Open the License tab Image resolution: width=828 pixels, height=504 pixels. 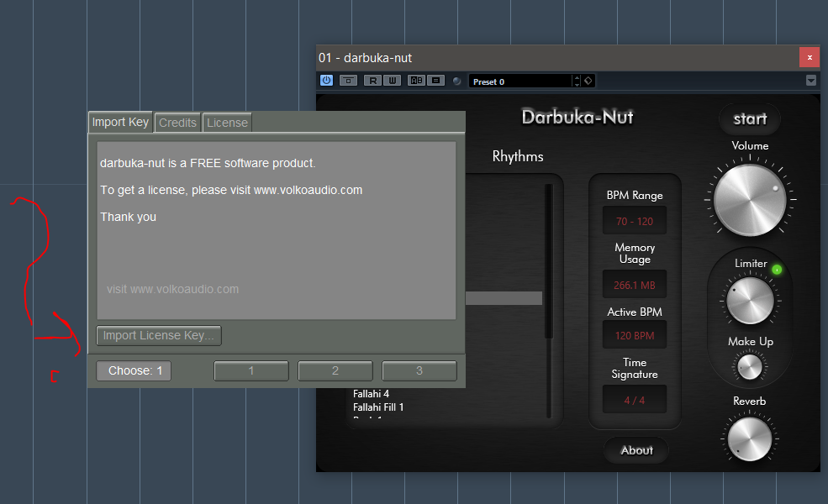point(227,123)
